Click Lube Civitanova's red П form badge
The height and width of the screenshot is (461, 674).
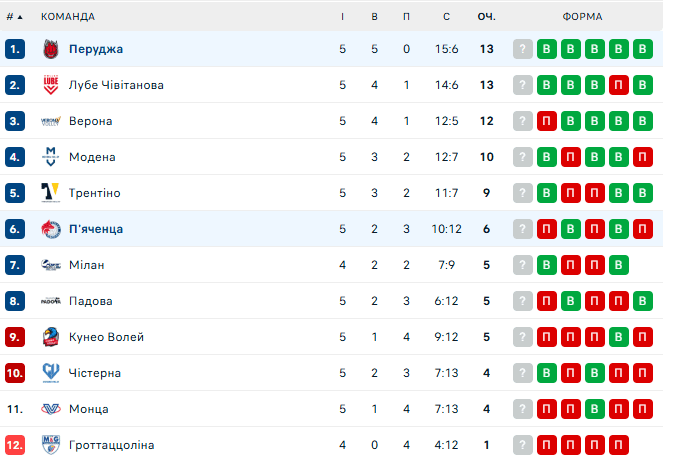(x=619, y=85)
